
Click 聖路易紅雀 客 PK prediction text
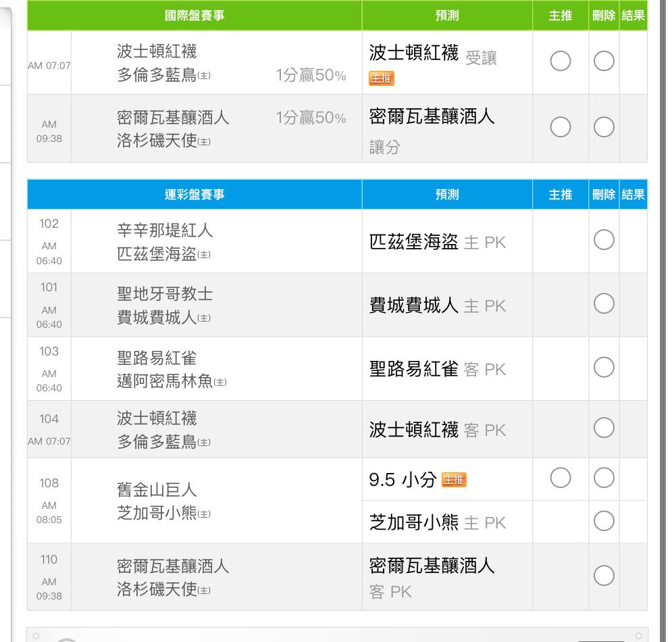coord(437,369)
